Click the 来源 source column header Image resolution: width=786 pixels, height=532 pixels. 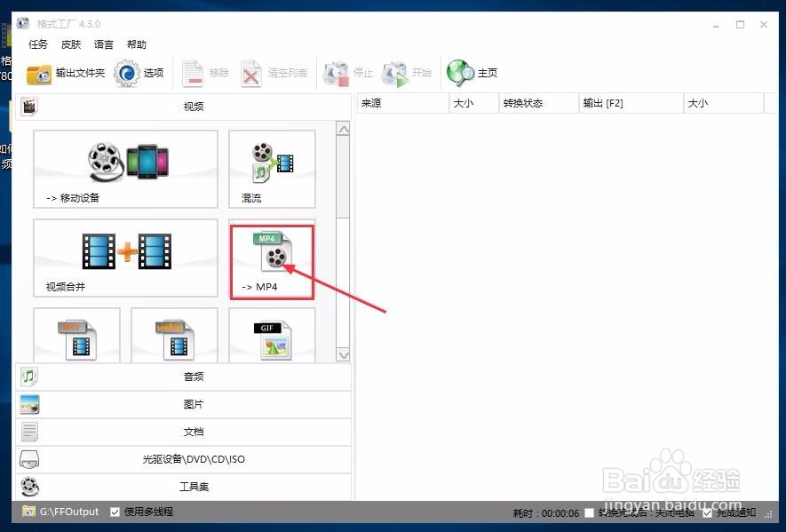(x=403, y=103)
